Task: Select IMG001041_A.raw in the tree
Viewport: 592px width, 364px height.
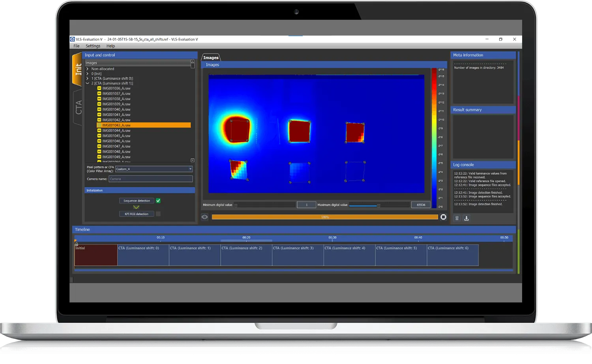Action: coord(116,115)
